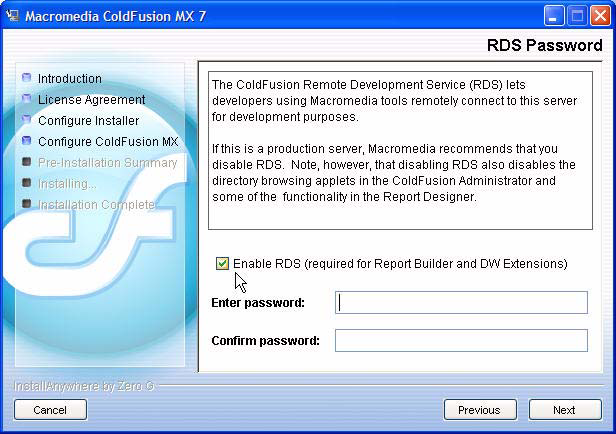Click the Installation Complete step bullet icon
The image size is (616, 434).
(x=27, y=203)
